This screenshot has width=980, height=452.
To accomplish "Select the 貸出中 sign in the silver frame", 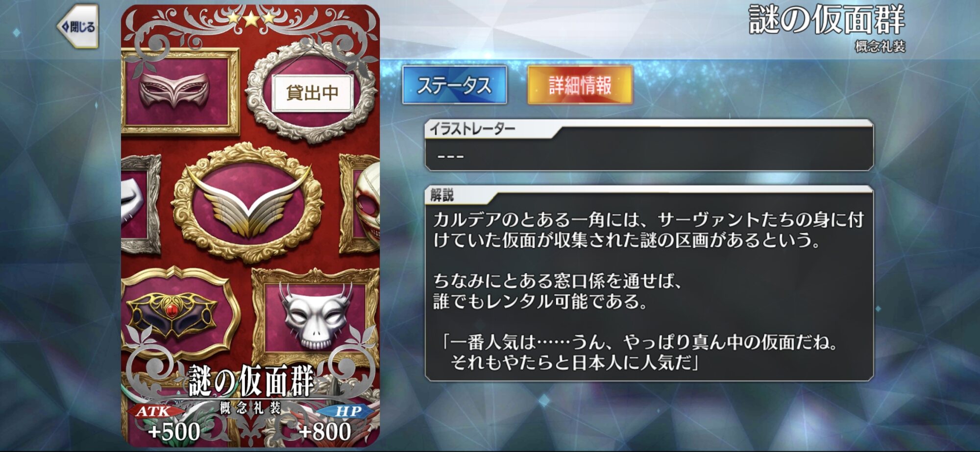I will 312,92.
